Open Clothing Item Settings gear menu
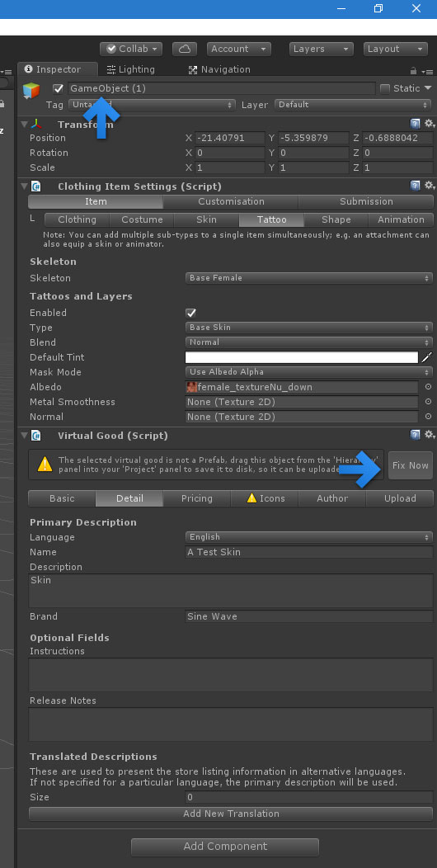Screen dimensions: 437x868 pos(429,186)
